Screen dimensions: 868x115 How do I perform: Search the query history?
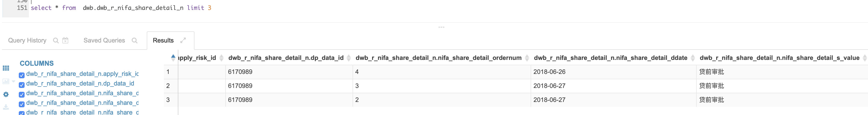point(56,41)
